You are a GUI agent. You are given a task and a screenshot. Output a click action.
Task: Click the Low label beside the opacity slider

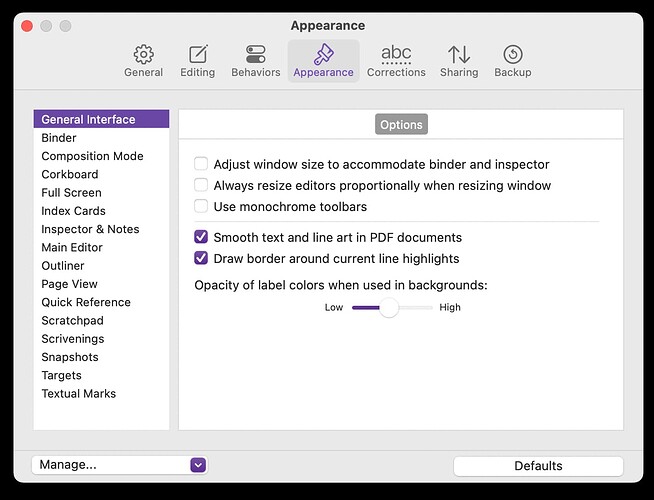[334, 307]
